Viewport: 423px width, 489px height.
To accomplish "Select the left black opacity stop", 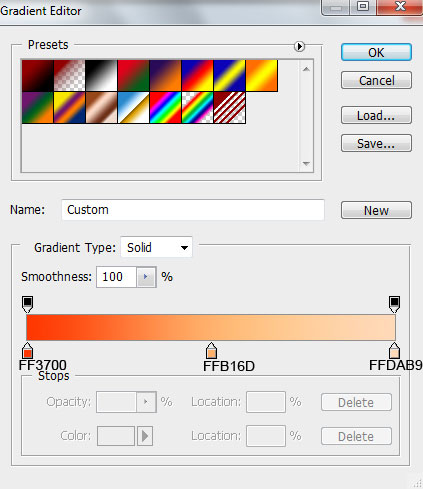I will pos(27,304).
